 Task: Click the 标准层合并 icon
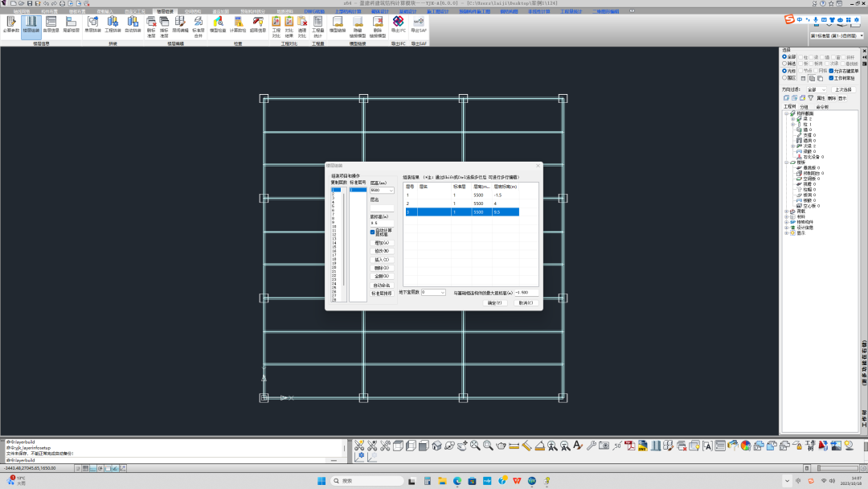(x=198, y=27)
